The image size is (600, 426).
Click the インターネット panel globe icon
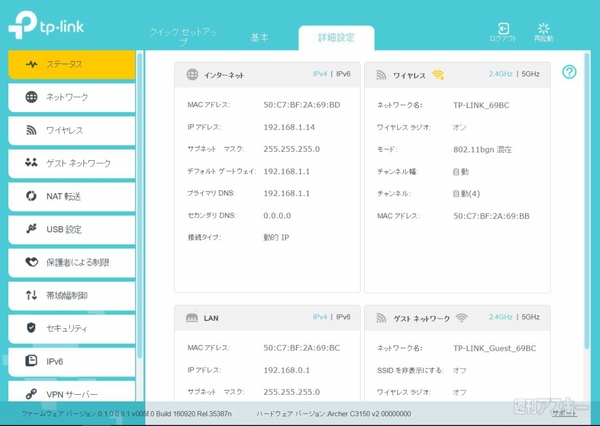click(x=192, y=74)
